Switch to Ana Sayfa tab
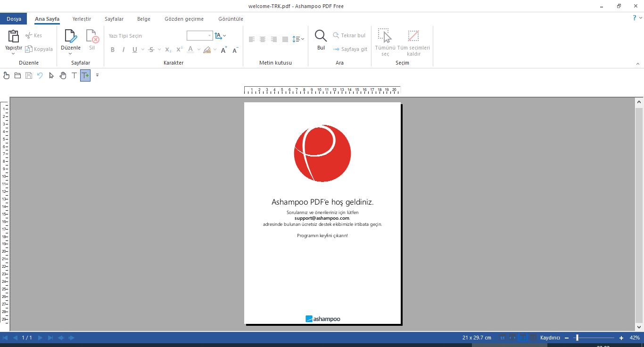 coord(47,19)
